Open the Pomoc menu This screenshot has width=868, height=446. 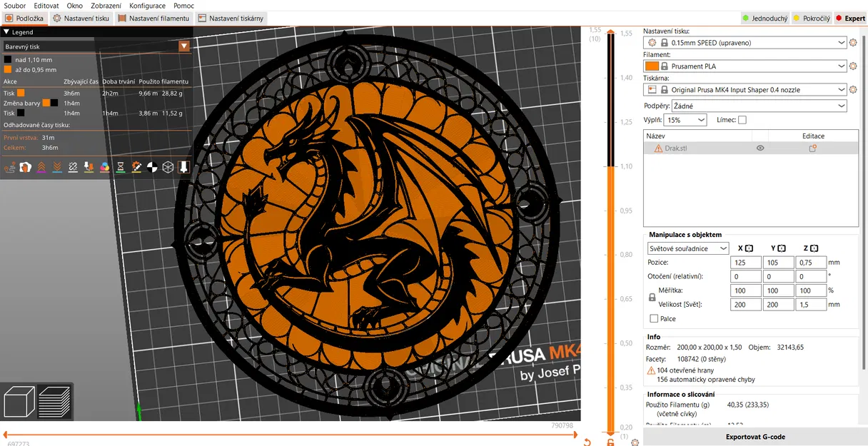(x=183, y=6)
